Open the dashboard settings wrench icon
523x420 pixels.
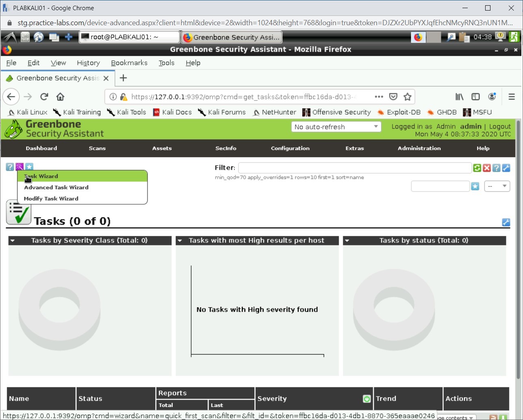(x=506, y=222)
